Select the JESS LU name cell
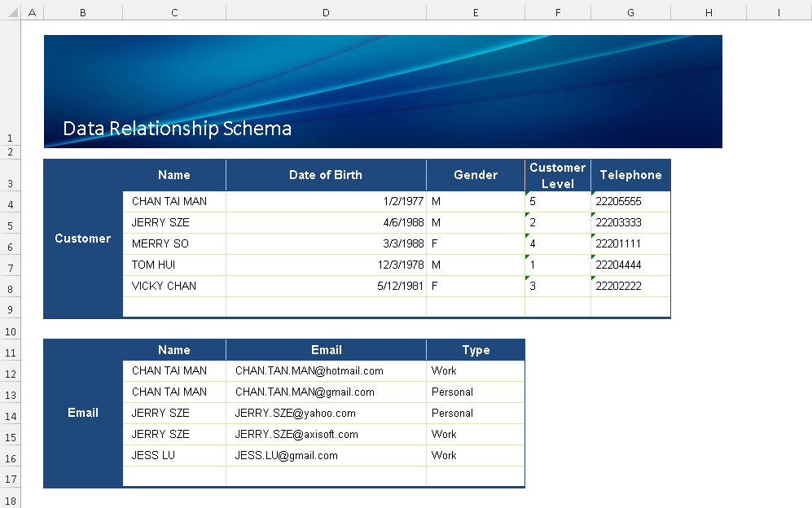812x508 pixels. 174,456
